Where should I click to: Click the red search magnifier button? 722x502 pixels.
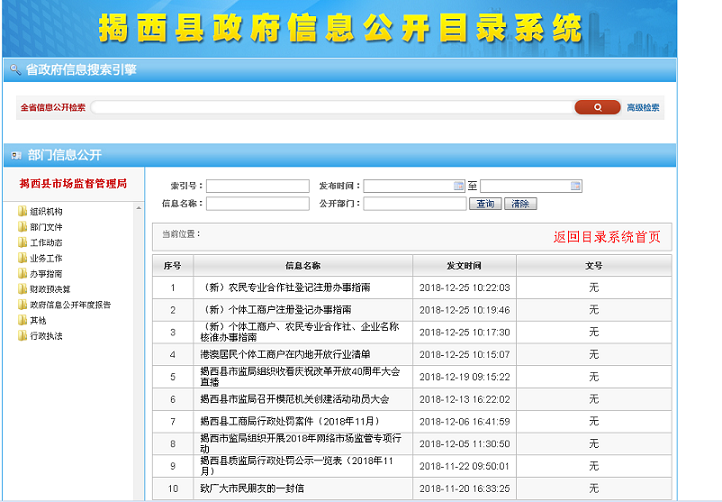[x=597, y=107]
